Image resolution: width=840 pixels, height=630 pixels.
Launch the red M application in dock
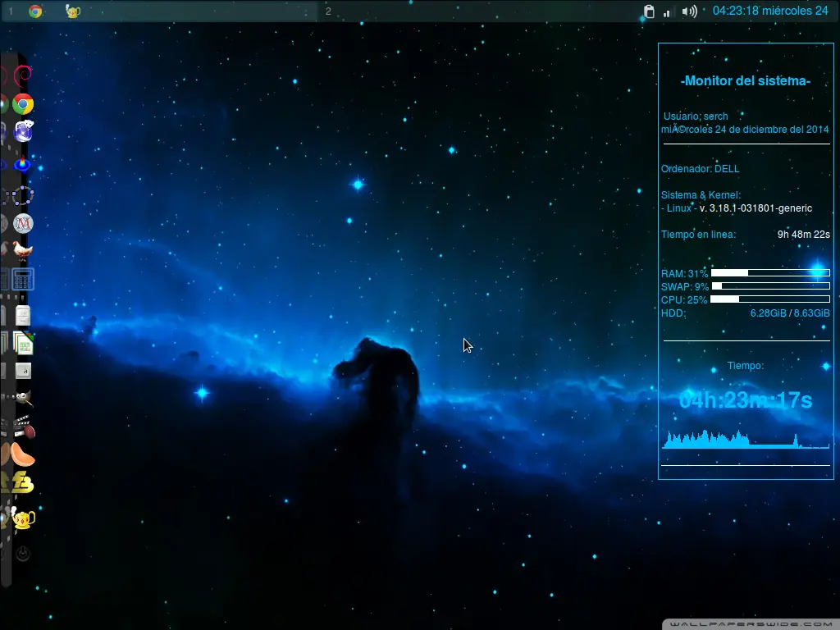point(23,223)
